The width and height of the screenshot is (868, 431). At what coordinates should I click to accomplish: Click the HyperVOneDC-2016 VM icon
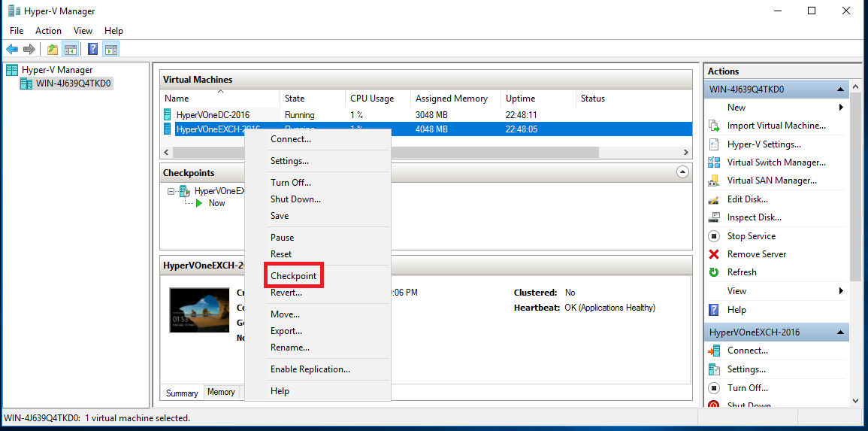168,114
